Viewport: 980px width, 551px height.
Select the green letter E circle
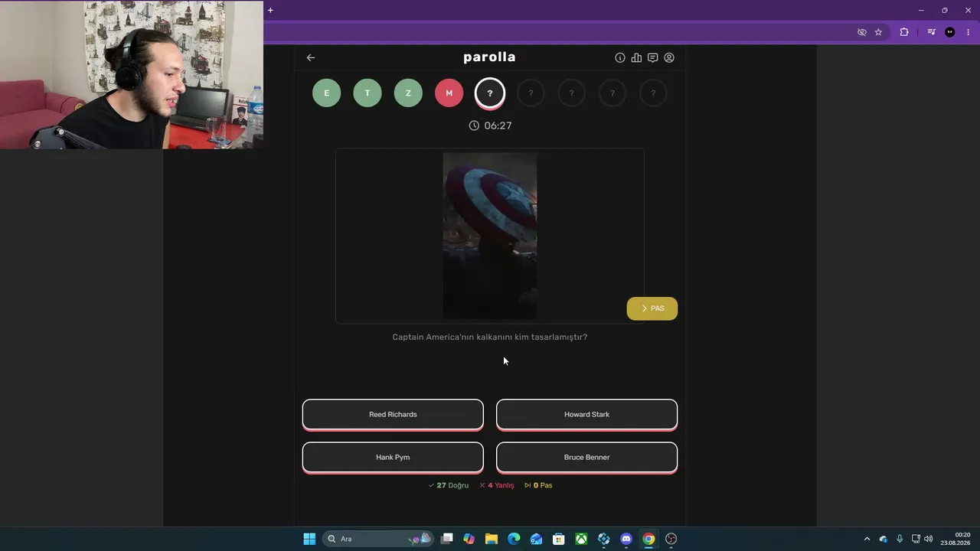tap(327, 93)
